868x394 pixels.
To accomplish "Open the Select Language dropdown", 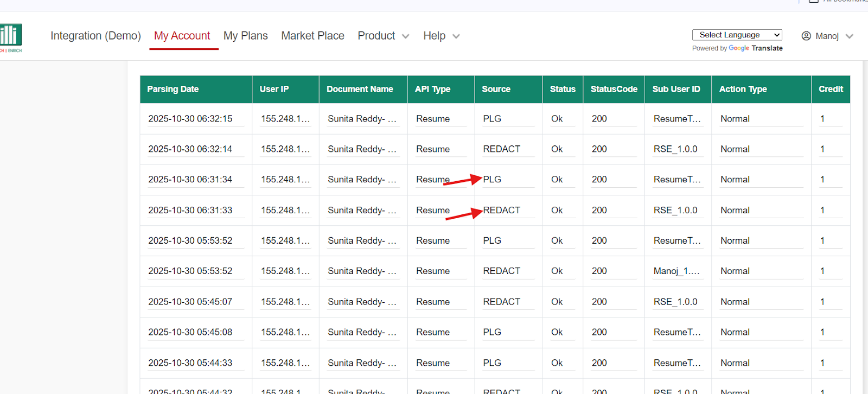I will 737,35.
